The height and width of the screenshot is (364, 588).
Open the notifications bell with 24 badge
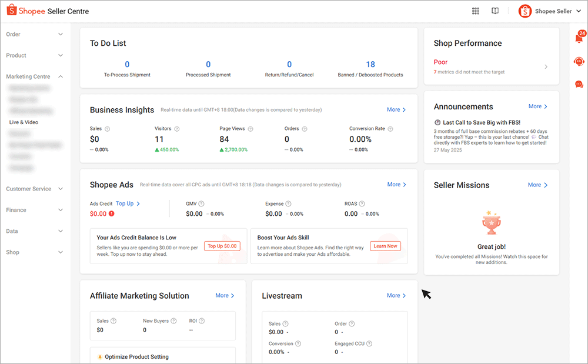point(579,38)
